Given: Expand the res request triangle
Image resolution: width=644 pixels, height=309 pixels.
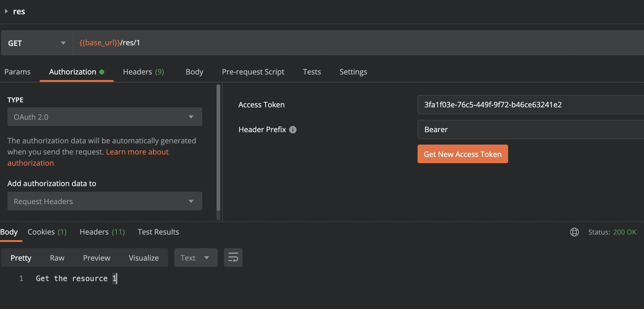Looking at the screenshot, I should tap(6, 11).
